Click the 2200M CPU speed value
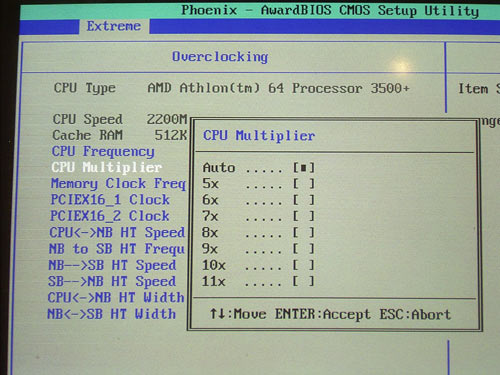Screen dimensions: 500x375 [167, 119]
